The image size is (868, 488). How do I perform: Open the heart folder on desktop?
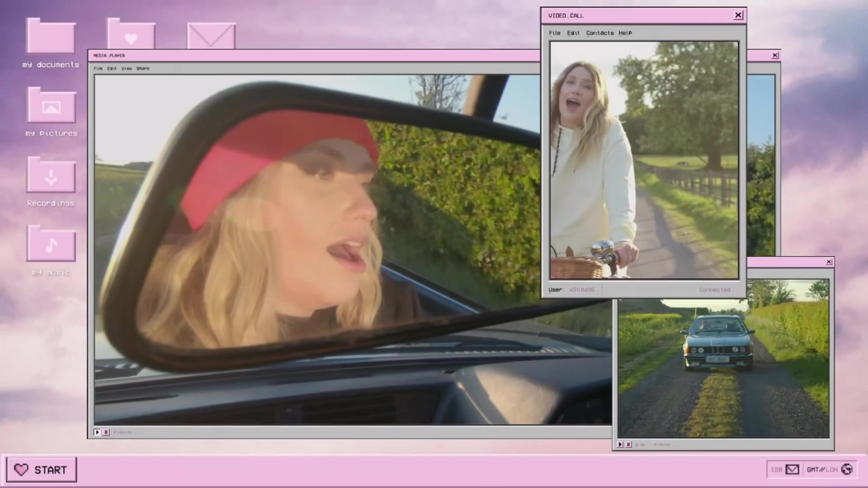(x=131, y=34)
